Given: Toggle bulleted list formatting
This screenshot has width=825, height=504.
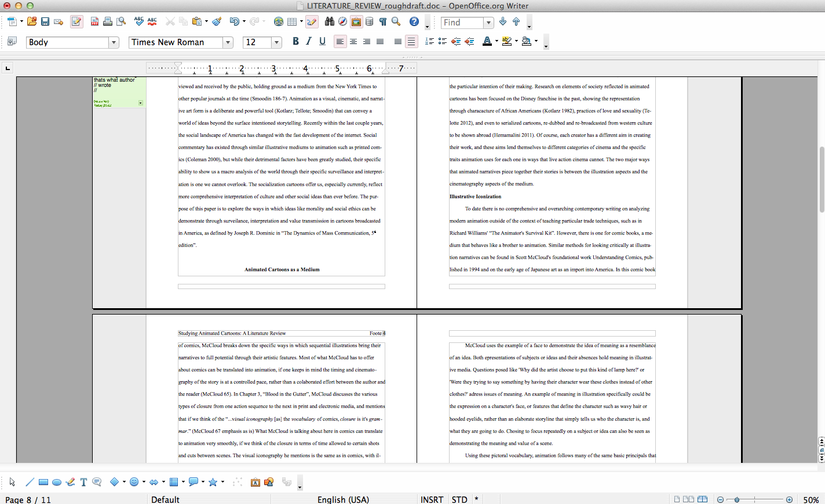Looking at the screenshot, I should pos(443,42).
